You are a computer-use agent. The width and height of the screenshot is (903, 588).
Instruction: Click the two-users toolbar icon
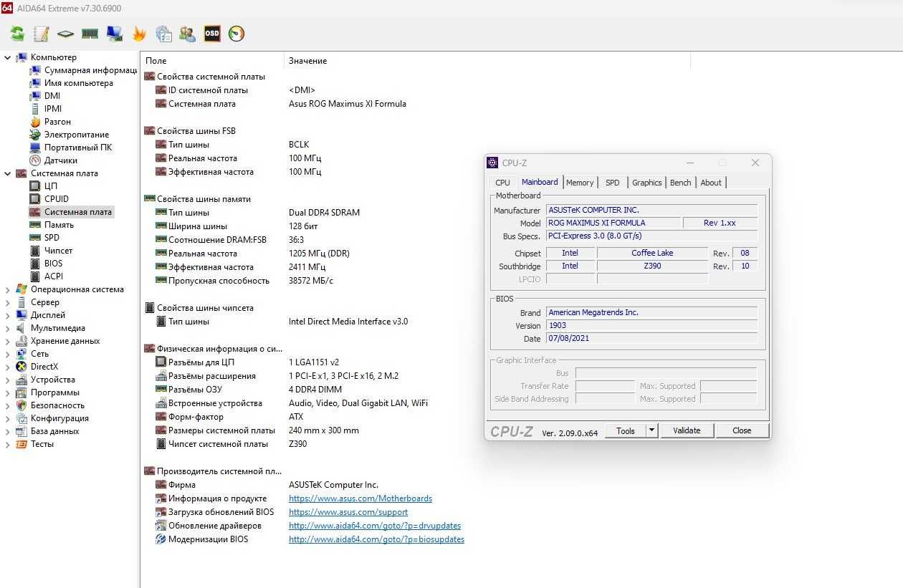coord(187,34)
